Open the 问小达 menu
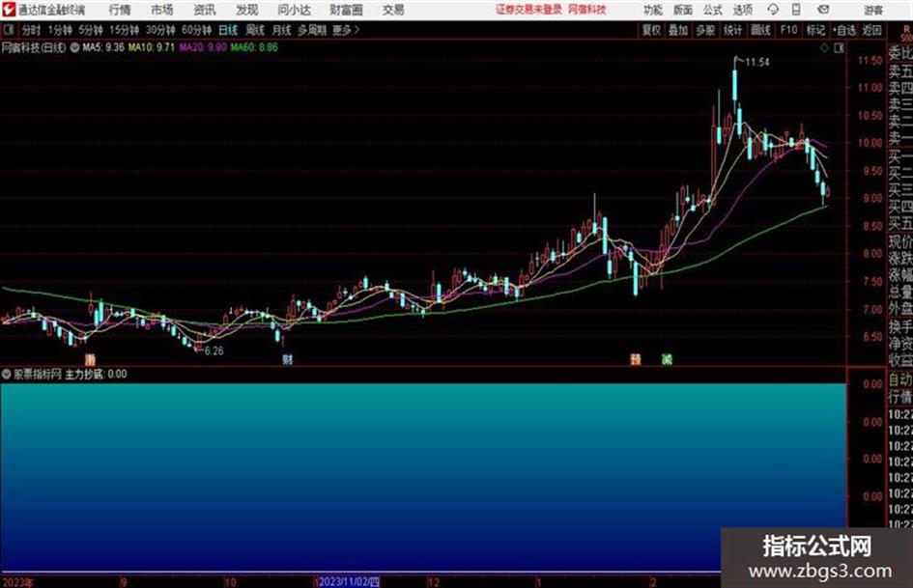The image size is (913, 588). click(294, 10)
